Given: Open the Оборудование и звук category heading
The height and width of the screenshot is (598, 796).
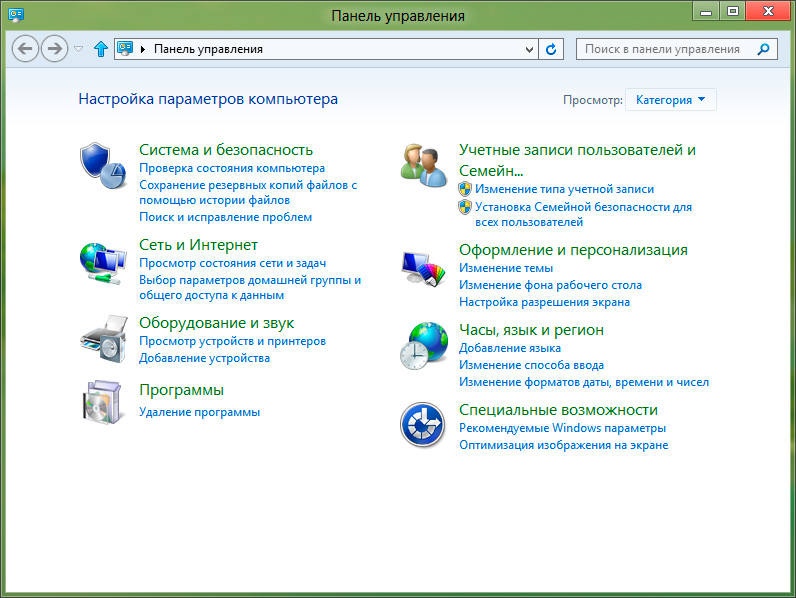Looking at the screenshot, I should [x=216, y=323].
